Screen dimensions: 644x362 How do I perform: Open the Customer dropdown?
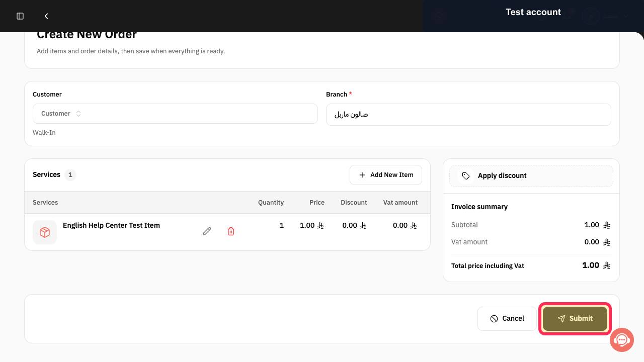coord(175,114)
